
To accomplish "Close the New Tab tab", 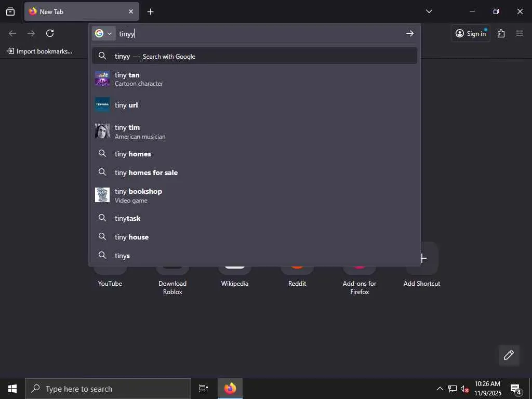I will (131, 11).
